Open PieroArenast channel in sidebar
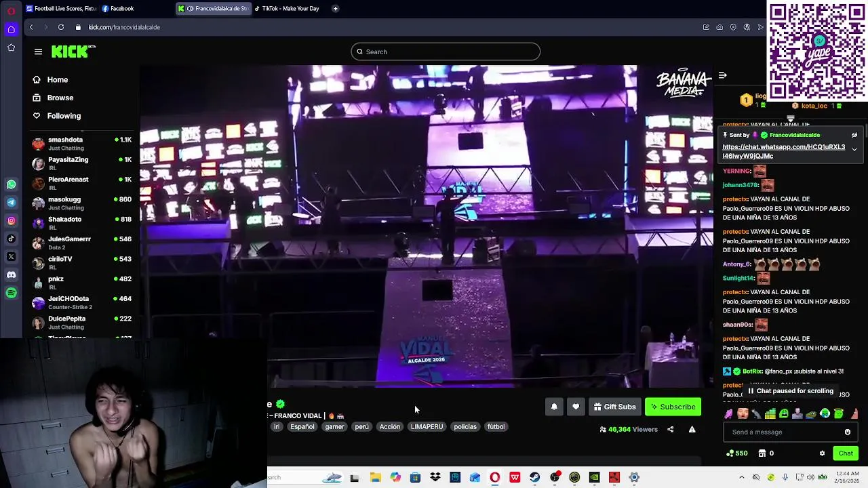The height and width of the screenshot is (488, 868). click(x=82, y=183)
